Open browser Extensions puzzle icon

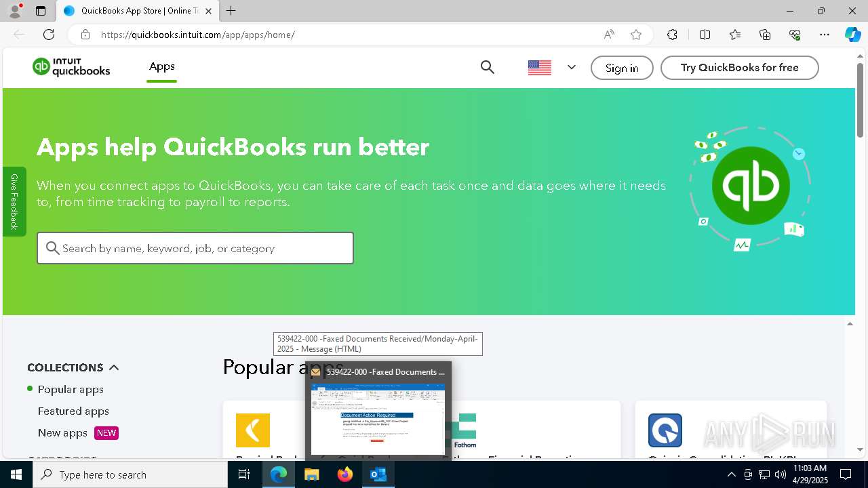[x=672, y=35]
